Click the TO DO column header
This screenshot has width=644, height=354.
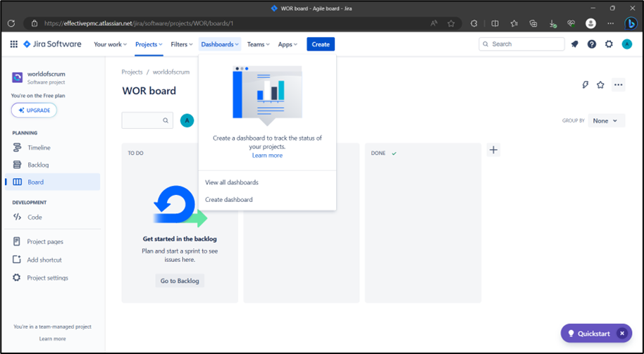[x=135, y=153]
